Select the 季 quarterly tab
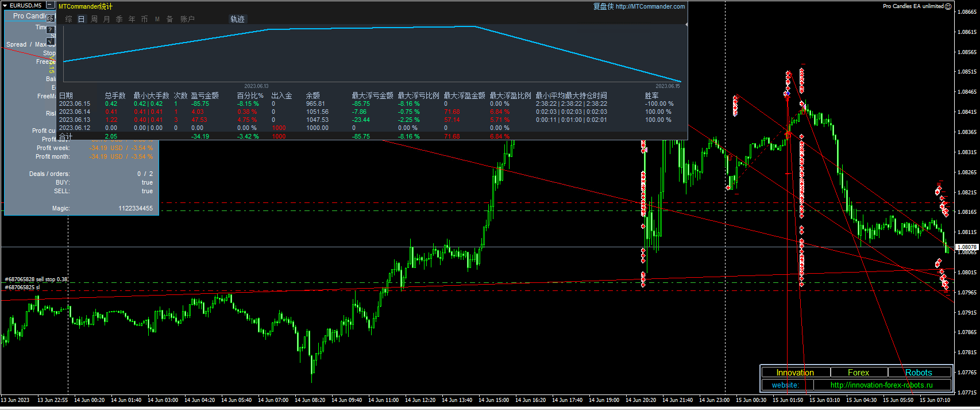980x410 pixels. pyautogui.click(x=119, y=19)
